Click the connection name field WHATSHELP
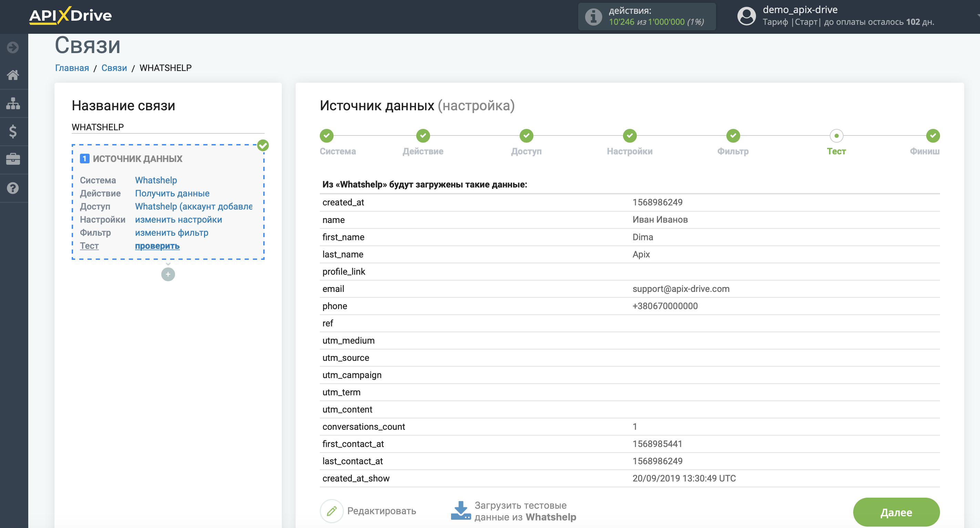980x528 pixels. pyautogui.click(x=168, y=127)
